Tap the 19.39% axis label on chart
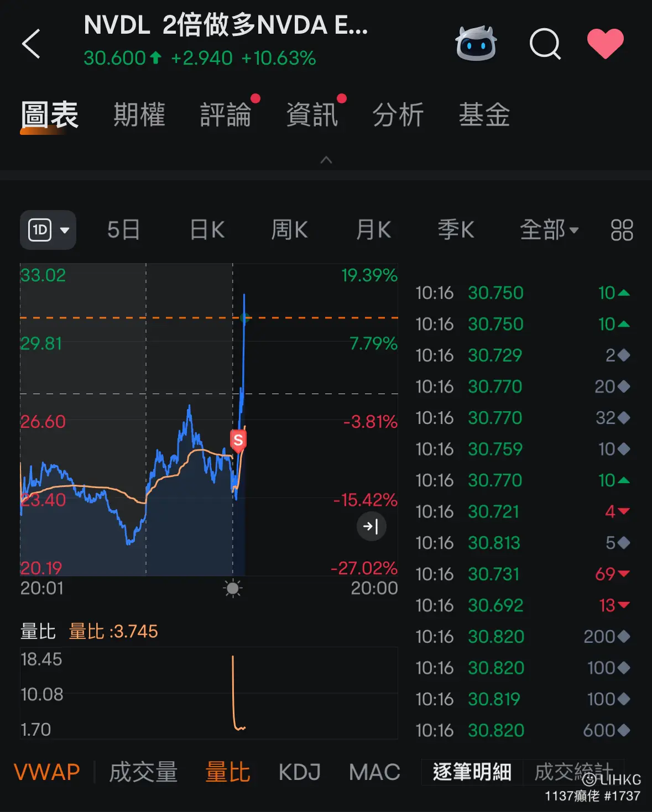The height and width of the screenshot is (812, 652). click(369, 275)
